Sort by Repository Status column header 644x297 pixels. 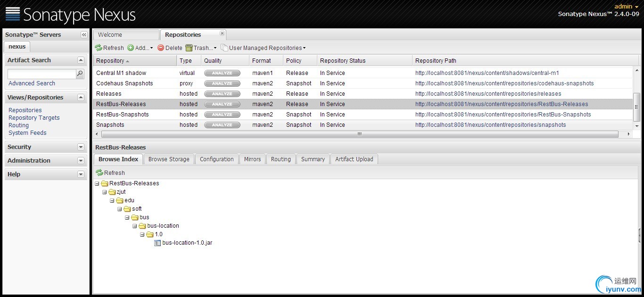(x=364, y=61)
